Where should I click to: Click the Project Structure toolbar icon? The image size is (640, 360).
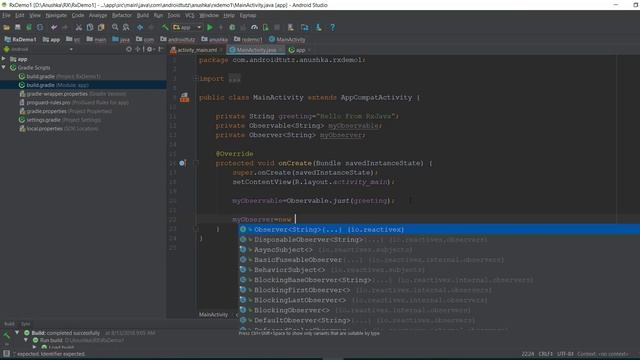[x=304, y=27]
